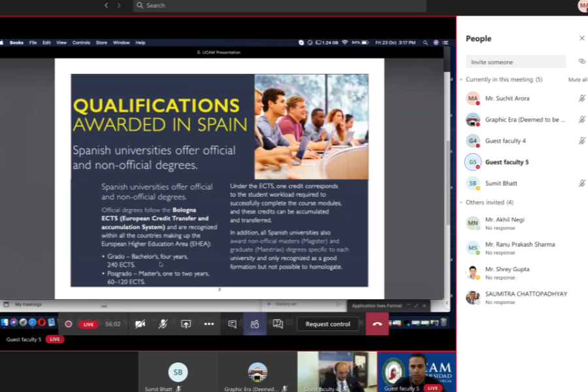Screen dimensions: 588x392
Task: Mute Graphic Era participant's microphone
Action: [581, 120]
